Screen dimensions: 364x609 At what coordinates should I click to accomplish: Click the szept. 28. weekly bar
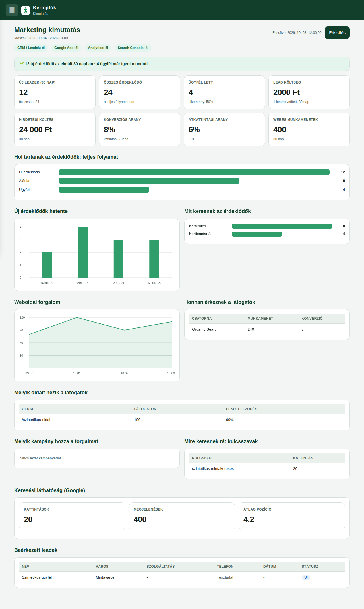154,259
